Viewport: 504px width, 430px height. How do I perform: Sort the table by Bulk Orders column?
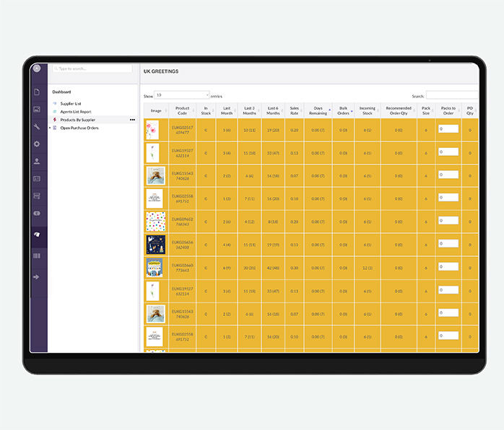[343, 110]
